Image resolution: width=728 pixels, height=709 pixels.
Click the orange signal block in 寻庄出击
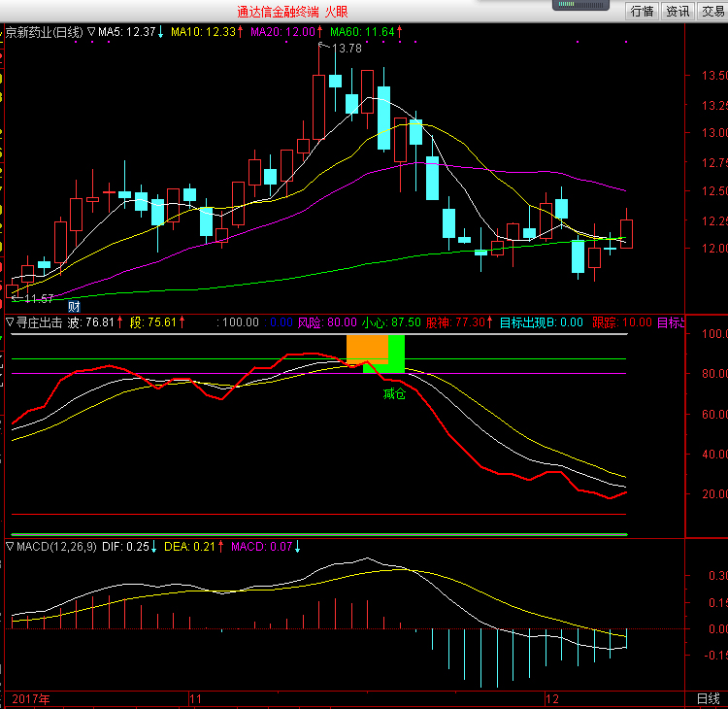click(367, 350)
